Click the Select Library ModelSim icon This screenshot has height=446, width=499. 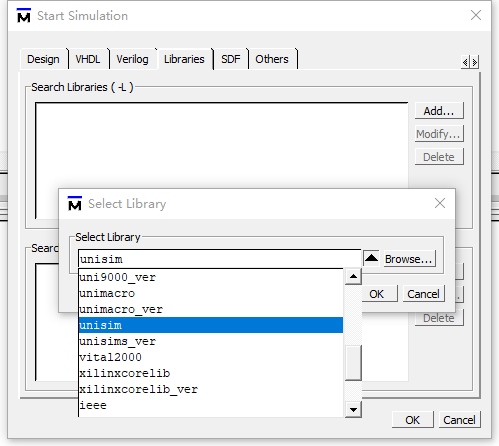75,203
